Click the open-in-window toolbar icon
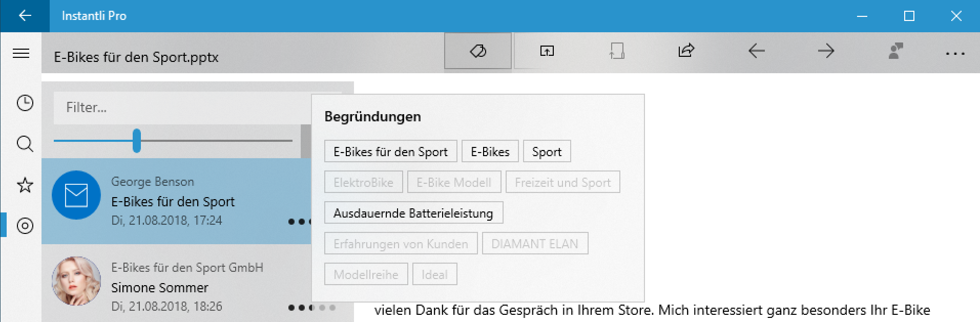 pos(547,51)
